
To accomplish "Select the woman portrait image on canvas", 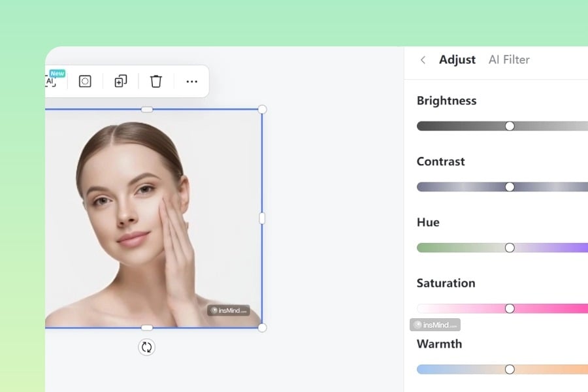I will (153, 218).
